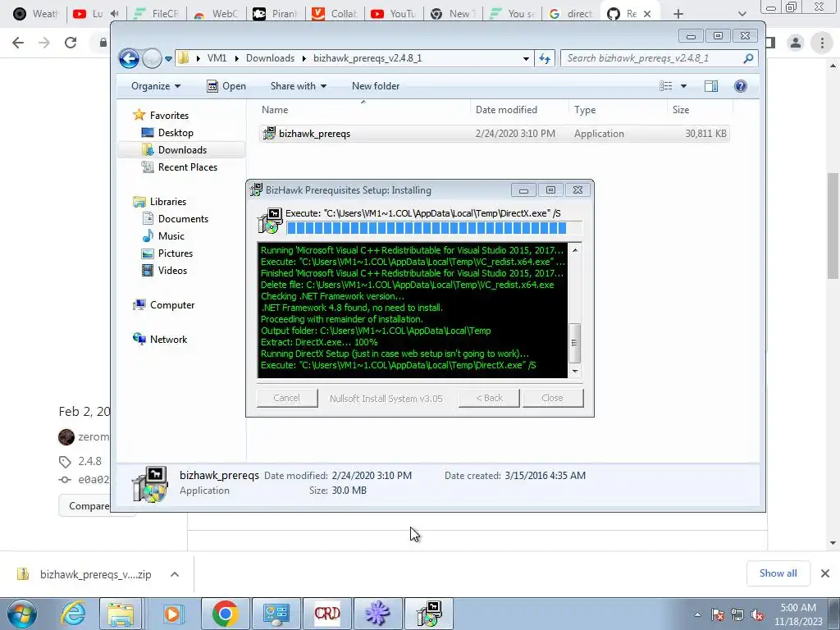Click scroll up arrow of installer log
The height and width of the screenshot is (630, 840).
tap(575, 250)
